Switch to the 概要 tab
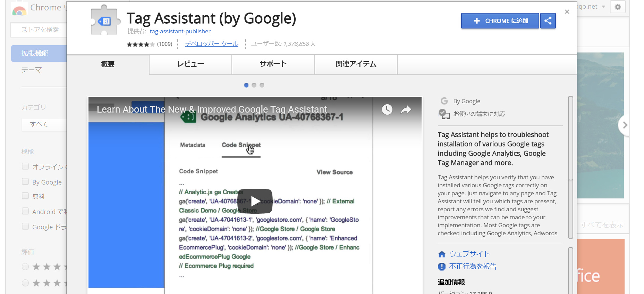Viewport: 644px width, 294px height. [108, 64]
